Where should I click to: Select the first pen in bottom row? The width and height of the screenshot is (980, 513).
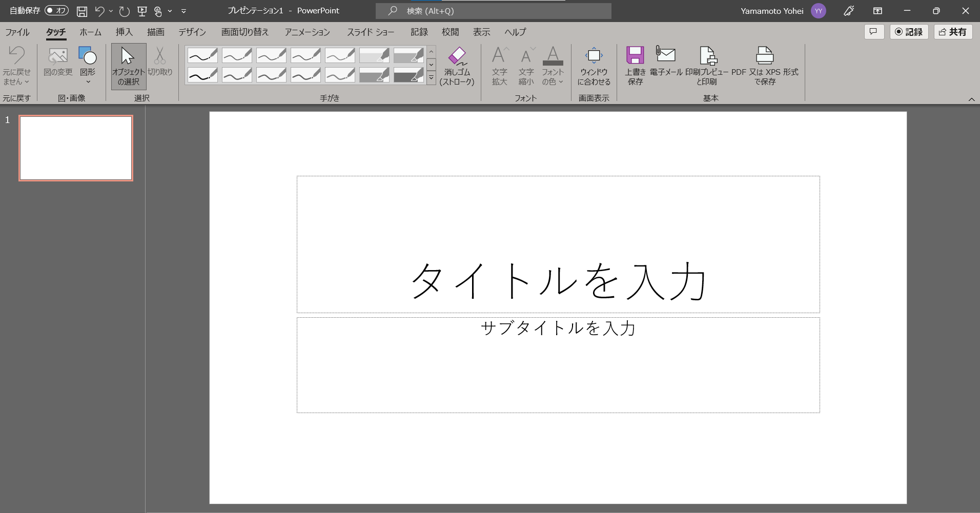202,75
